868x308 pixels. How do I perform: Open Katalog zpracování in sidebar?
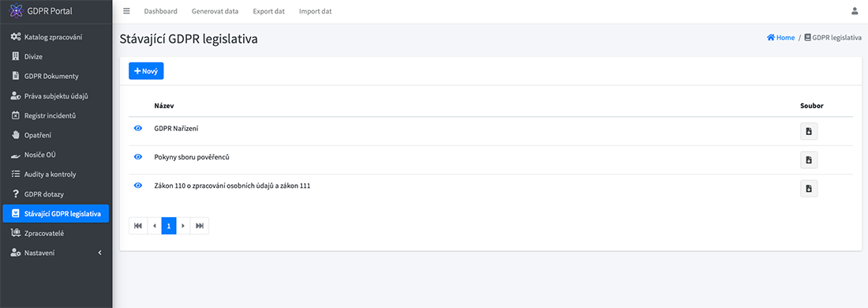56,37
